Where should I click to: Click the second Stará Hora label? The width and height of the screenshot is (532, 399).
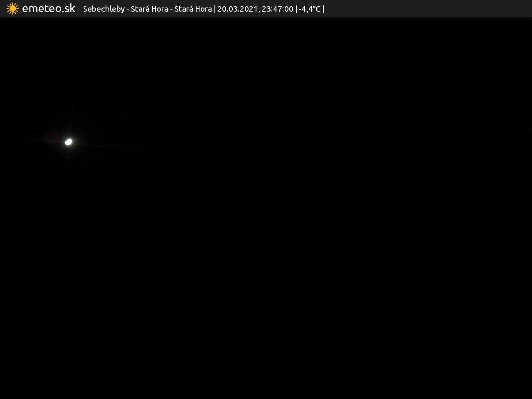[193, 9]
